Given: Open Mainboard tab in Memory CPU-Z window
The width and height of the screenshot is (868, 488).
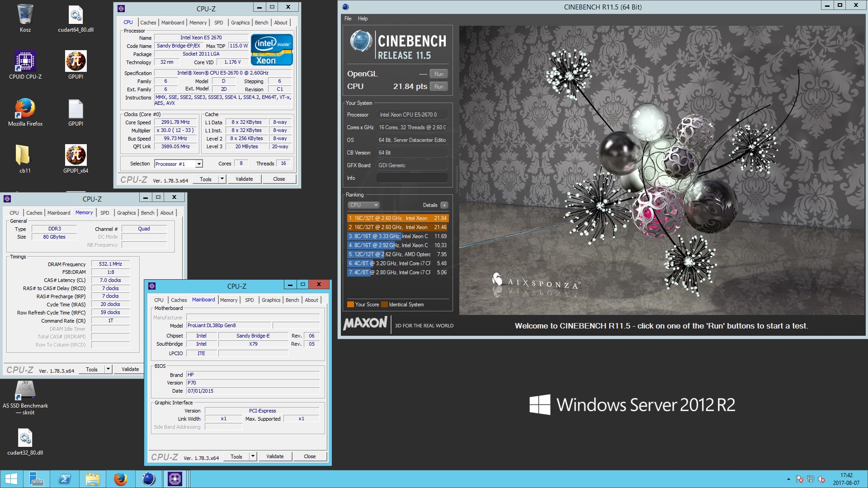Looking at the screenshot, I should (59, 213).
